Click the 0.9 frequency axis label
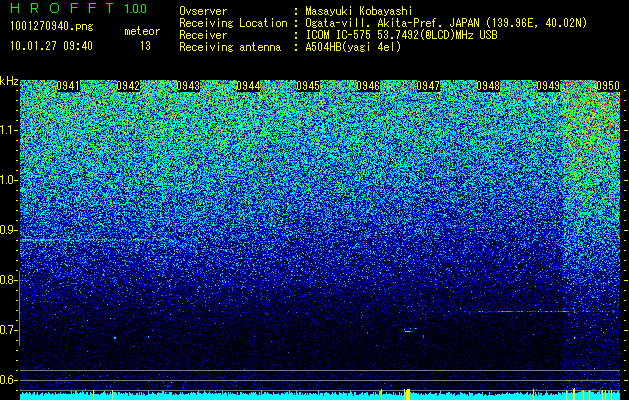 tap(8, 230)
